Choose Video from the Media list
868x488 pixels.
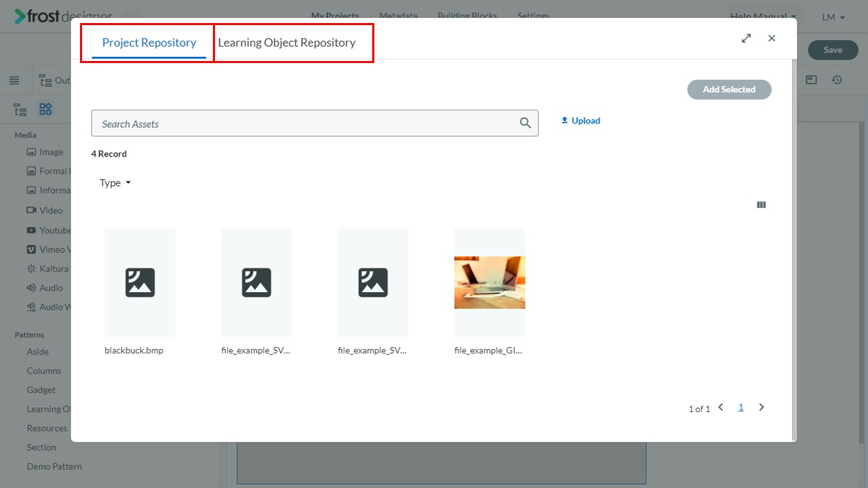(44, 211)
